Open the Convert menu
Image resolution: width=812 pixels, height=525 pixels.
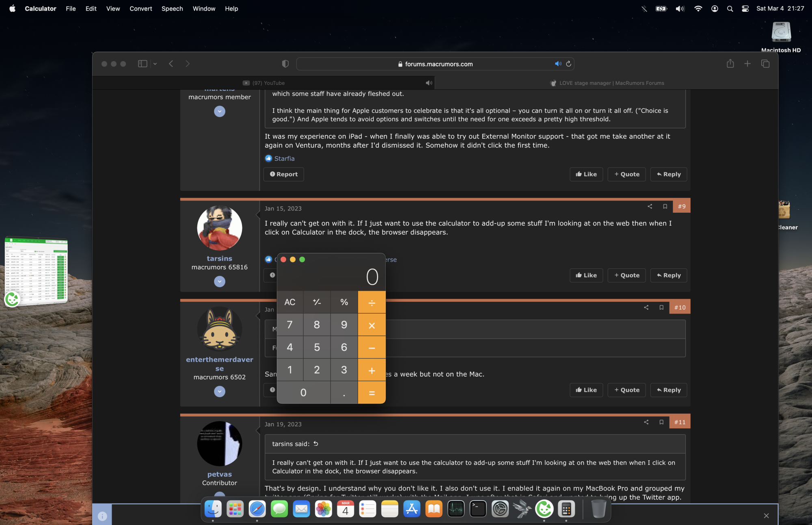(140, 9)
